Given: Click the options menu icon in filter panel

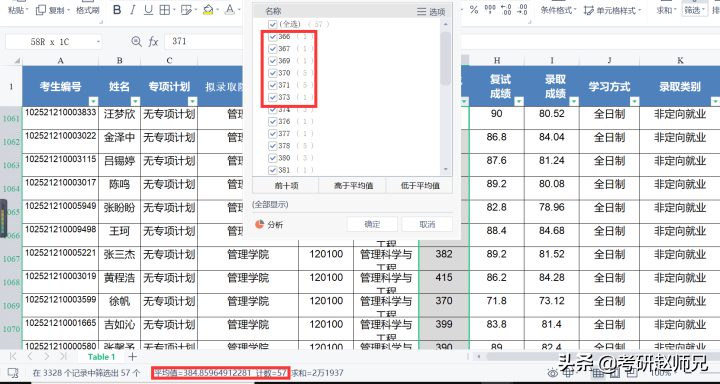Looking at the screenshot, I should (421, 12).
